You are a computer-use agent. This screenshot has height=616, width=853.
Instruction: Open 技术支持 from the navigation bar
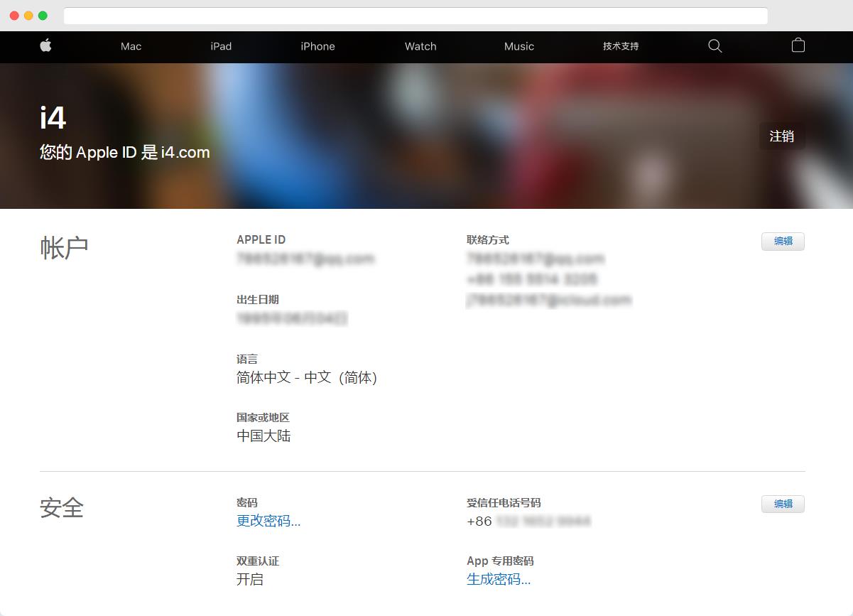(x=619, y=46)
